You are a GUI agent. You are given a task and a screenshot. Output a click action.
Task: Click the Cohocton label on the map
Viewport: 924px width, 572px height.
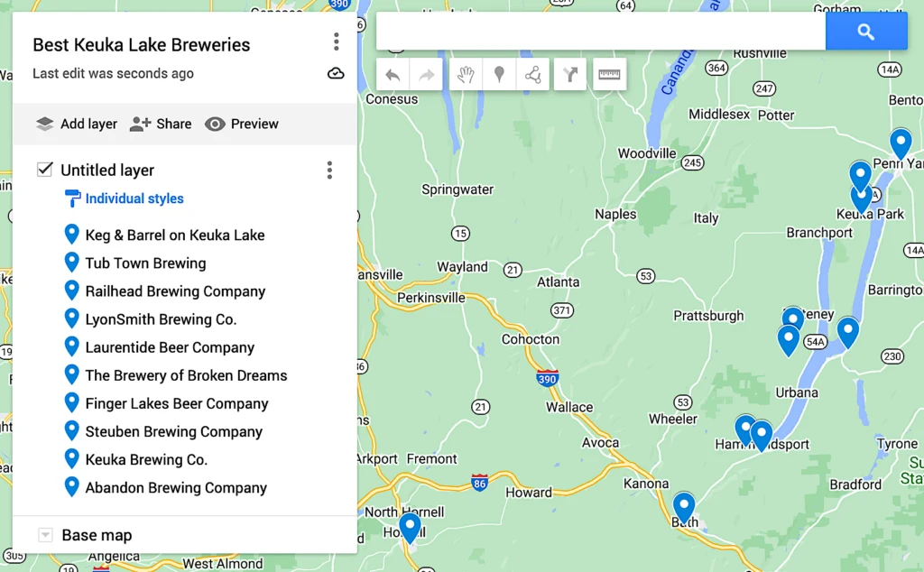coord(531,339)
